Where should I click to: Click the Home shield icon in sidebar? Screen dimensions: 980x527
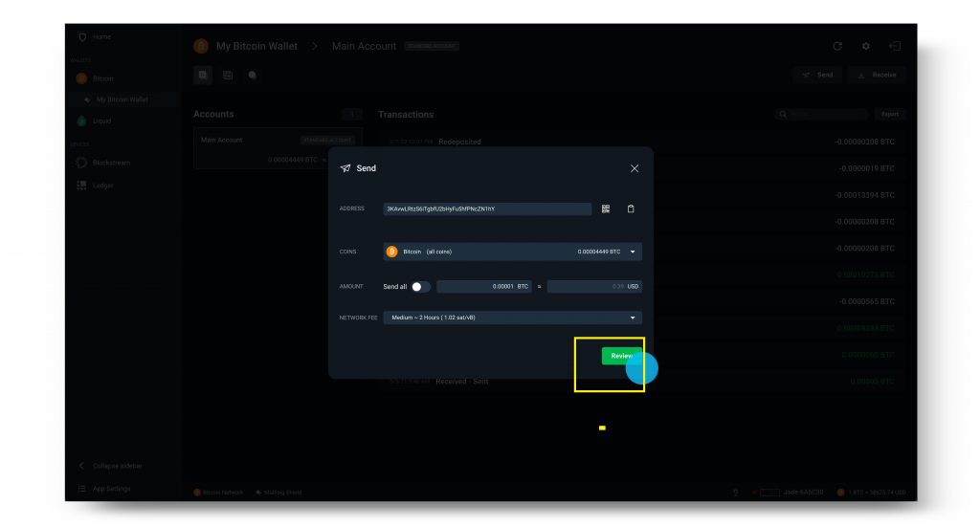(x=82, y=37)
